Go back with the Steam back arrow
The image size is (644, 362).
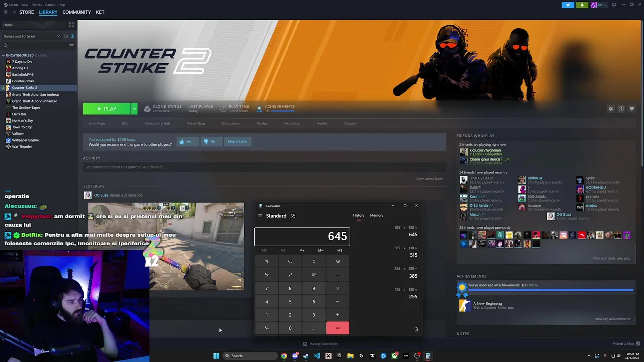point(5,12)
